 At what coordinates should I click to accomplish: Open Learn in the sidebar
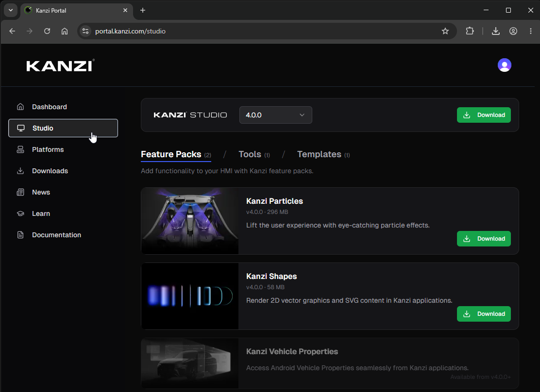pos(63,213)
